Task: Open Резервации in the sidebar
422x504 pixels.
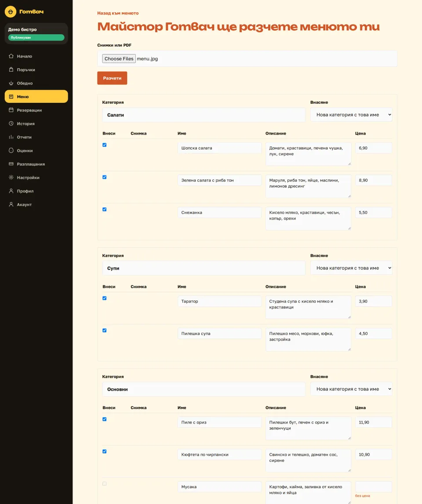Action: tap(36, 110)
